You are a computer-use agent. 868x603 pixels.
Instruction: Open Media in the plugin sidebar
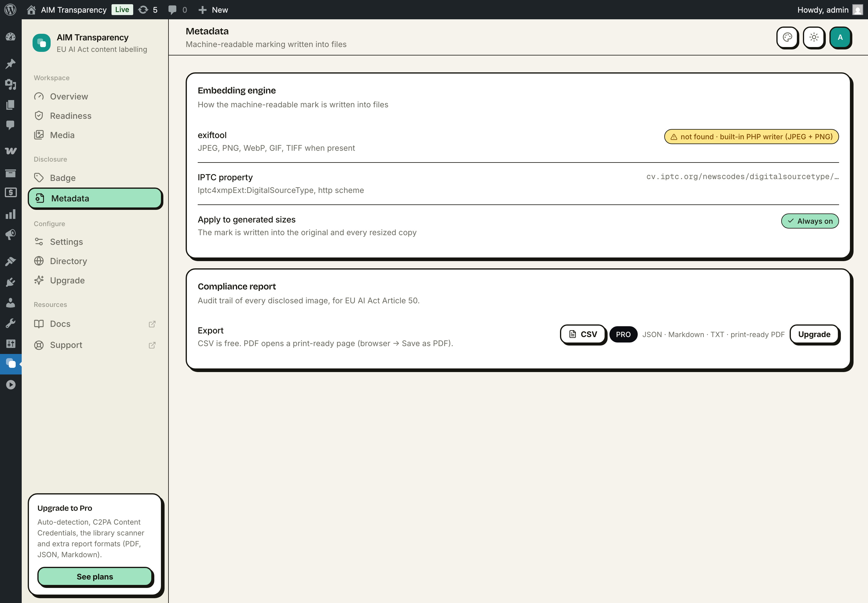[x=95, y=135]
